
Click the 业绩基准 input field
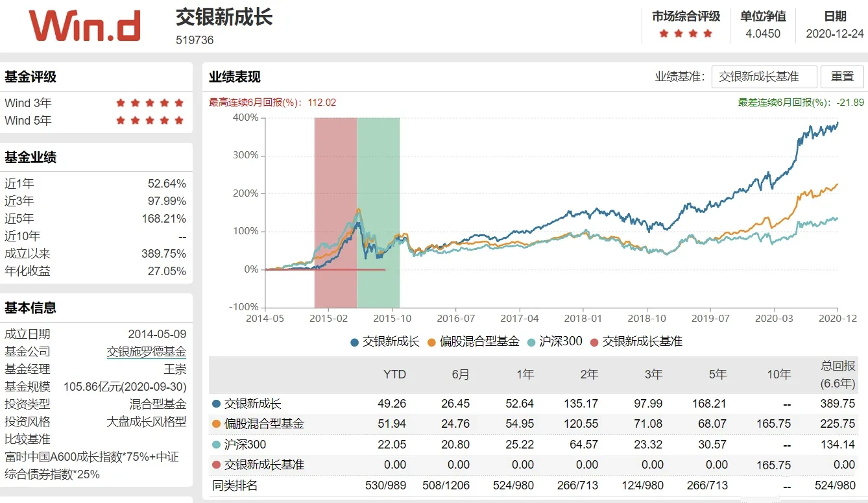pos(764,77)
